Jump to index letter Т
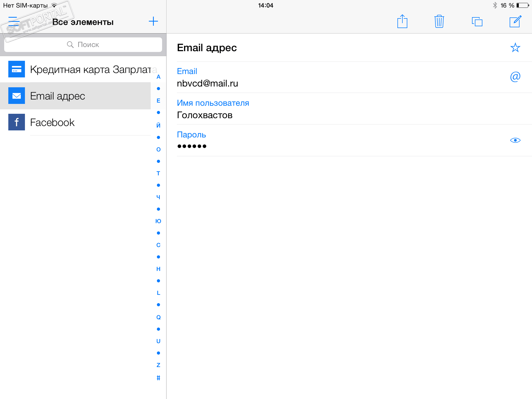The height and width of the screenshot is (399, 532). [158, 173]
